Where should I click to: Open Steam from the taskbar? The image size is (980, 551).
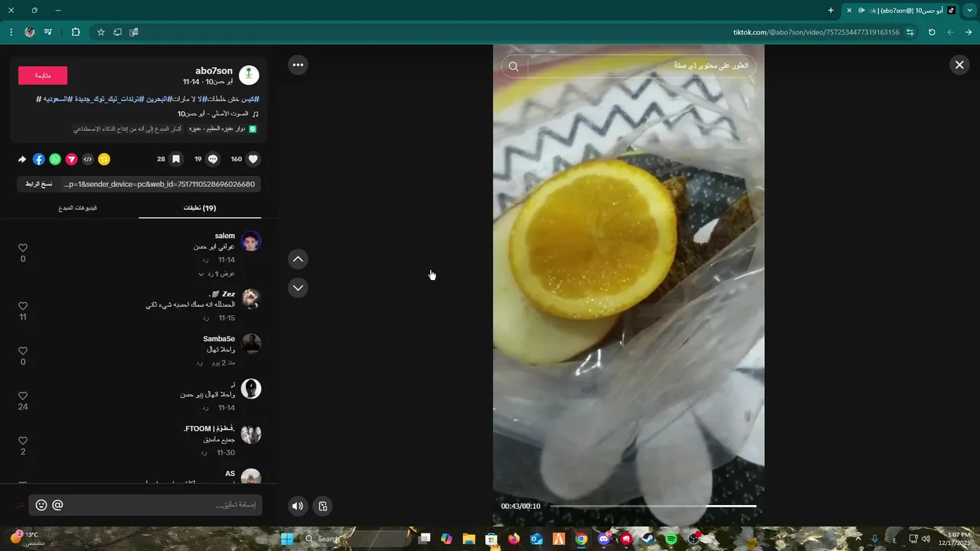[x=648, y=539]
